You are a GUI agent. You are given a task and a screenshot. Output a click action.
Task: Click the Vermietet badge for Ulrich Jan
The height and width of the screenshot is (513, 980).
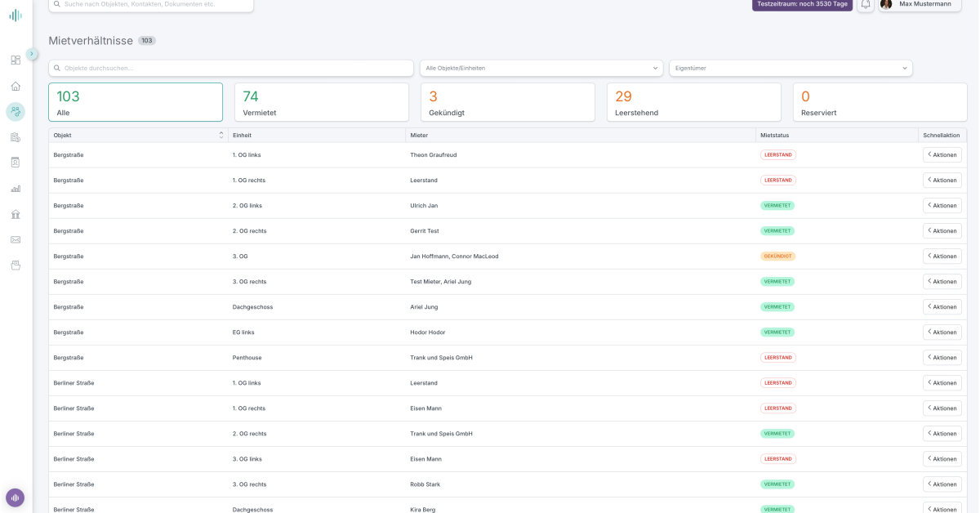(x=777, y=205)
